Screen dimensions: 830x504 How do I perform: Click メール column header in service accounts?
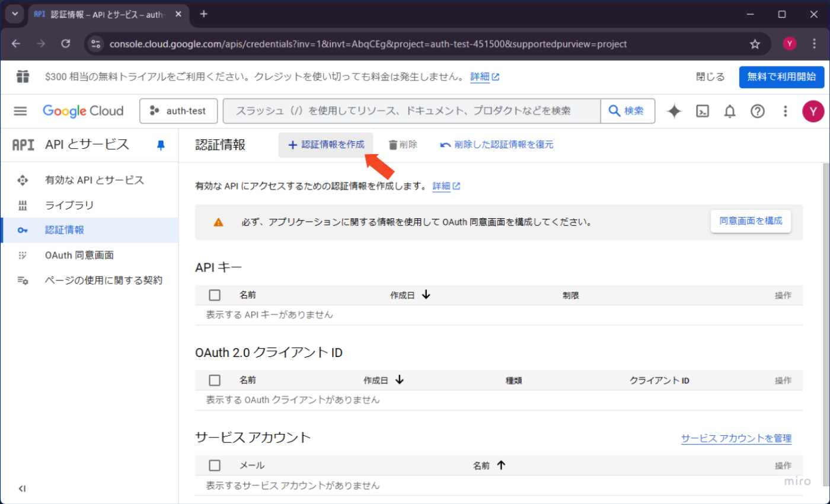pyautogui.click(x=252, y=465)
